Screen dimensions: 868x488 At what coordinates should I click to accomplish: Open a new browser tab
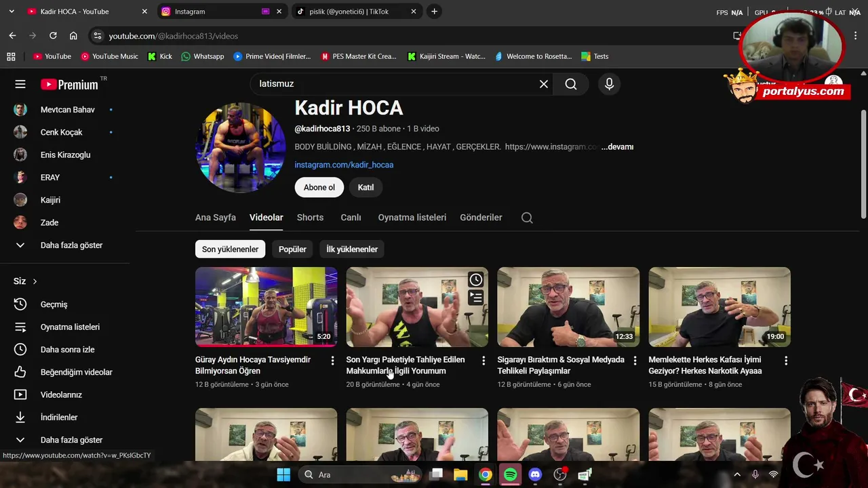[x=434, y=12]
